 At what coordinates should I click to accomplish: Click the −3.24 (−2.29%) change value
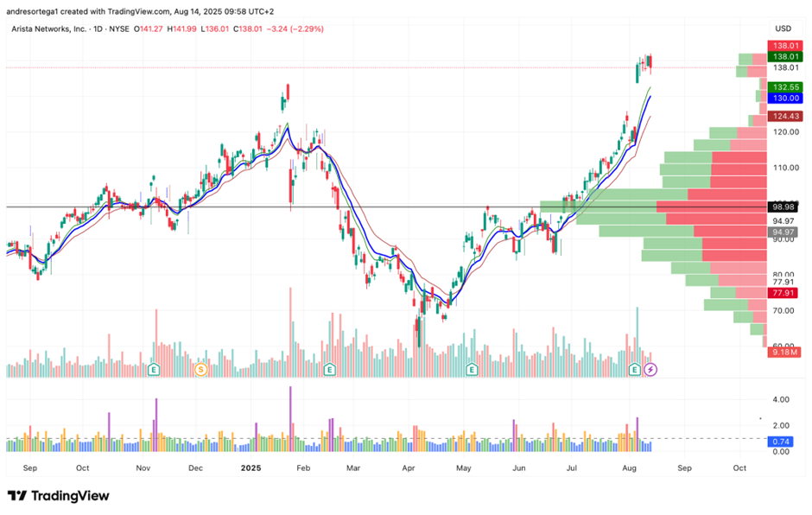tap(295, 29)
